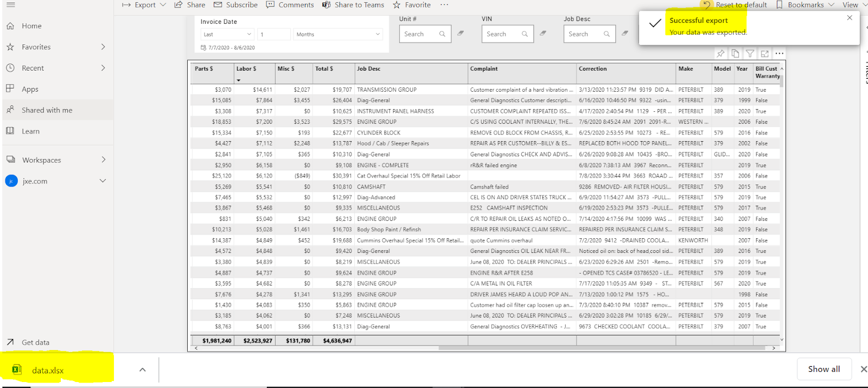The width and height of the screenshot is (868, 388).
Task: Open the table visual's more options ellipsis
Action: point(780,54)
